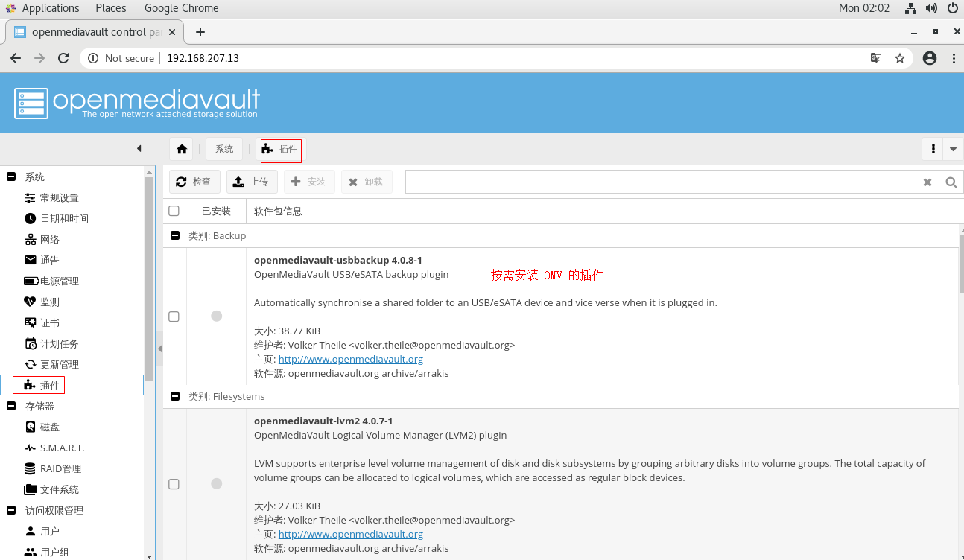Image resolution: width=964 pixels, height=560 pixels.
Task: Collapse the 类别: Filesystems group
Action: 175,396
